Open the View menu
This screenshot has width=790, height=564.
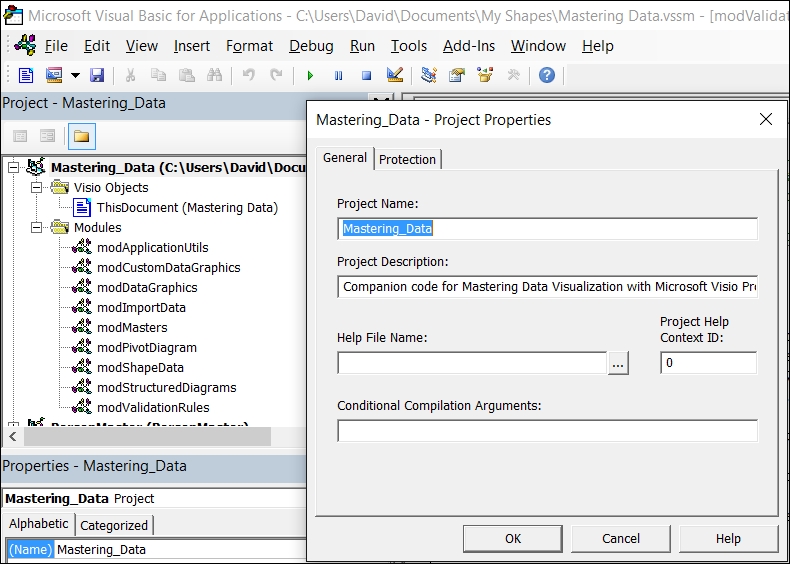pos(142,46)
